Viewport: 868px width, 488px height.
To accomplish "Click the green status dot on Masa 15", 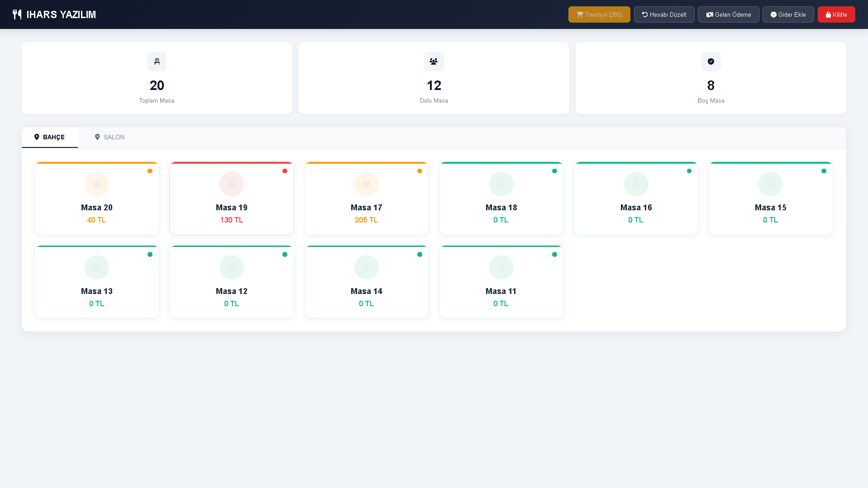I will (x=824, y=171).
